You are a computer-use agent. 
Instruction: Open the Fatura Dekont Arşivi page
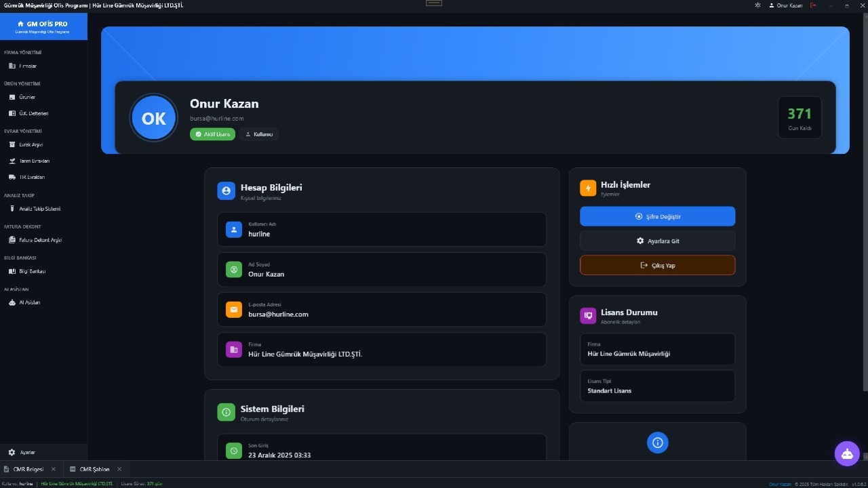coord(40,240)
